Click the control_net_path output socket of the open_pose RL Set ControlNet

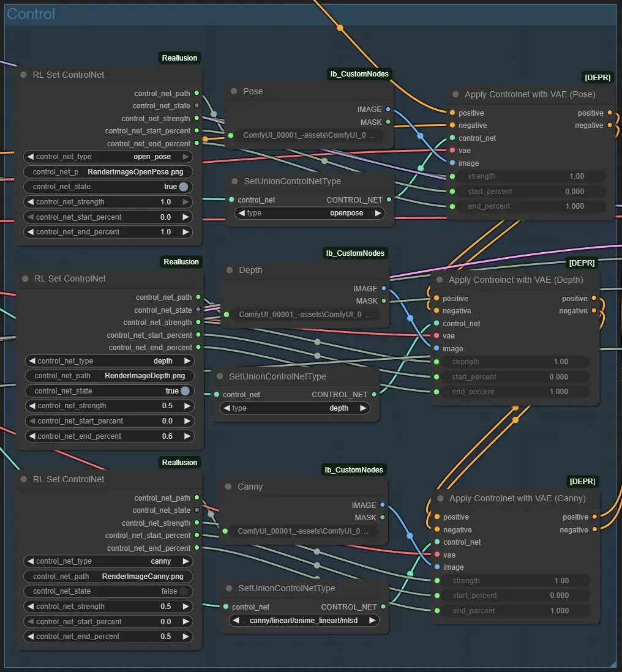tap(197, 93)
